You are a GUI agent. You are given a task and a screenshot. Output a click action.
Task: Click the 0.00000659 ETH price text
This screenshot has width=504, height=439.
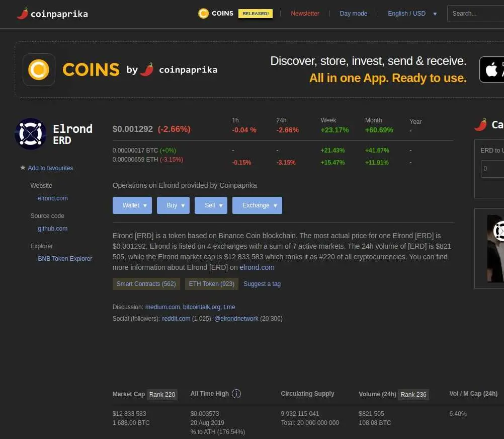[x=135, y=160]
